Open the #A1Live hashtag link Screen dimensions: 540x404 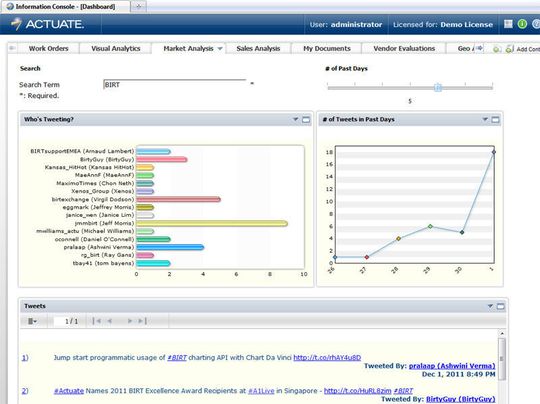pos(261,391)
